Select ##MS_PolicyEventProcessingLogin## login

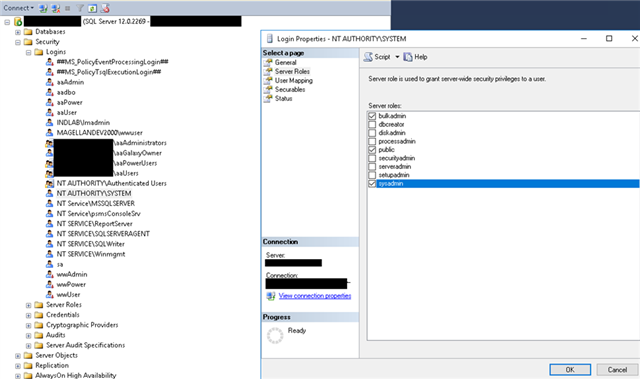(112, 62)
